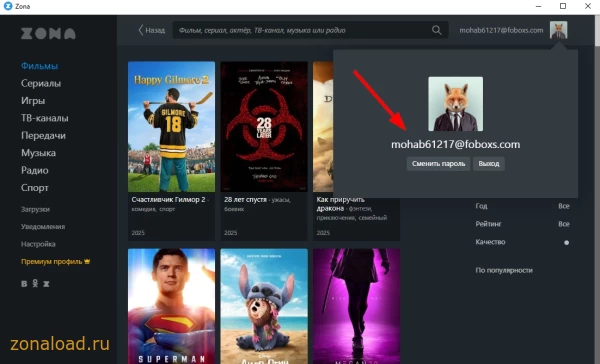The image size is (600, 364).
Task: Click the ZONA logo in the sidebar
Action: point(48,34)
